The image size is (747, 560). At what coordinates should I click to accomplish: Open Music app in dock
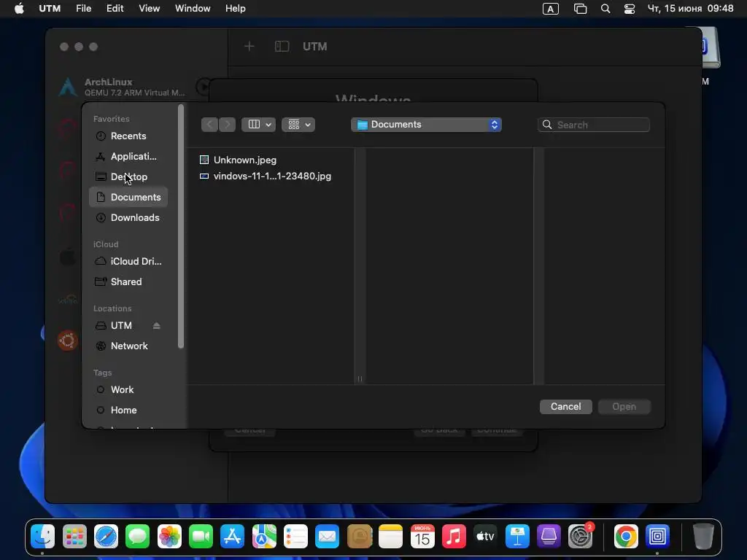[454, 537]
